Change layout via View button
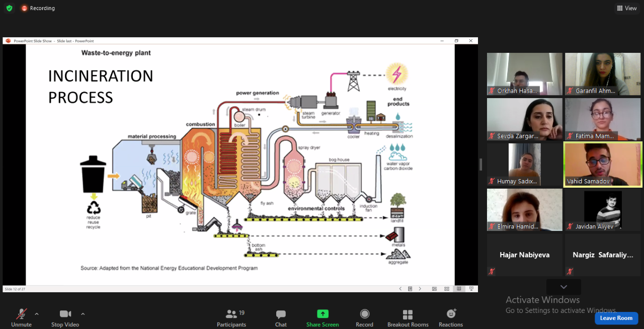This screenshot has width=644, height=329. pos(626,8)
